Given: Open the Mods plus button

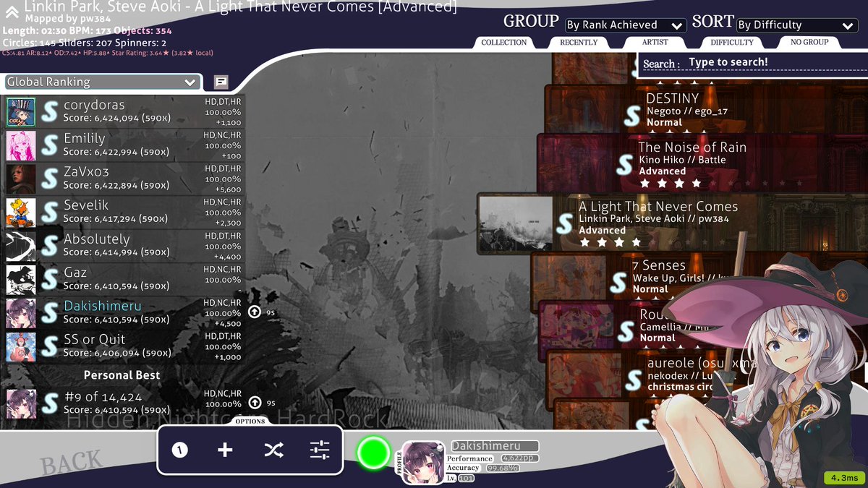Looking at the screenshot, I should [225, 450].
